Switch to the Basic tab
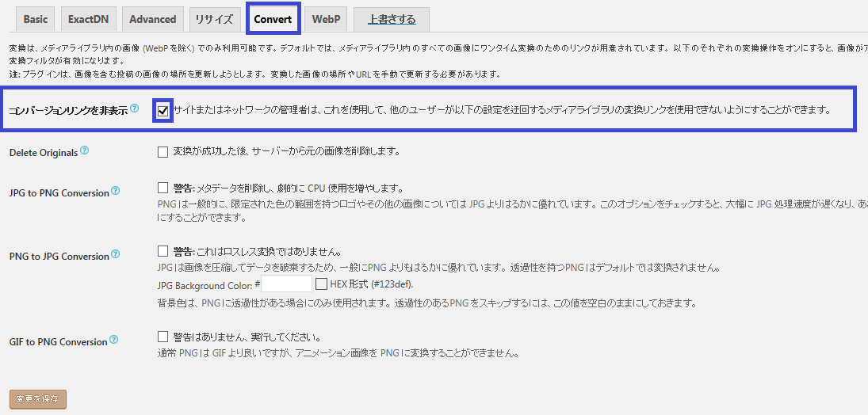Screen dimensions: 868x415 (35, 19)
